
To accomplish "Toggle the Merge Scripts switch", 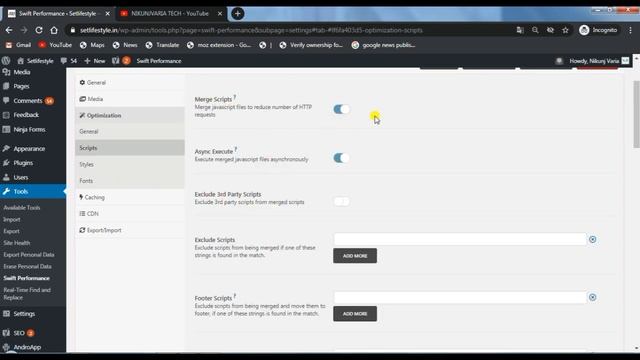I will point(341,109).
